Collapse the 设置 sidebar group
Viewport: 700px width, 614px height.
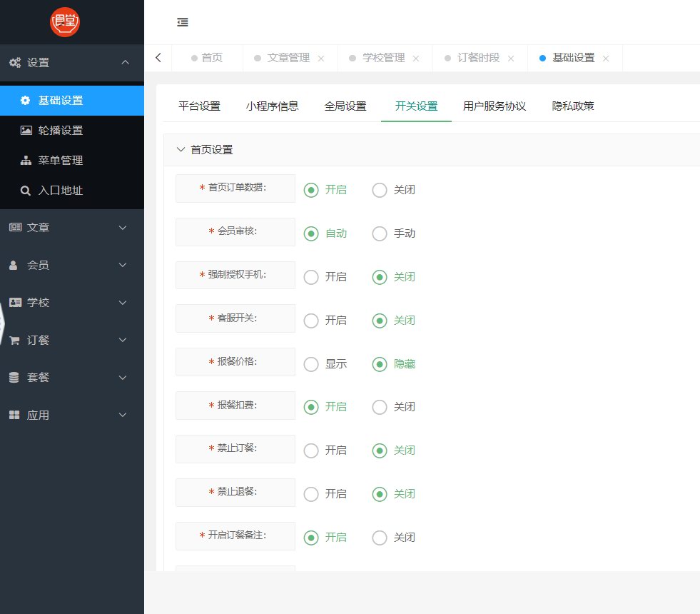[x=126, y=63]
